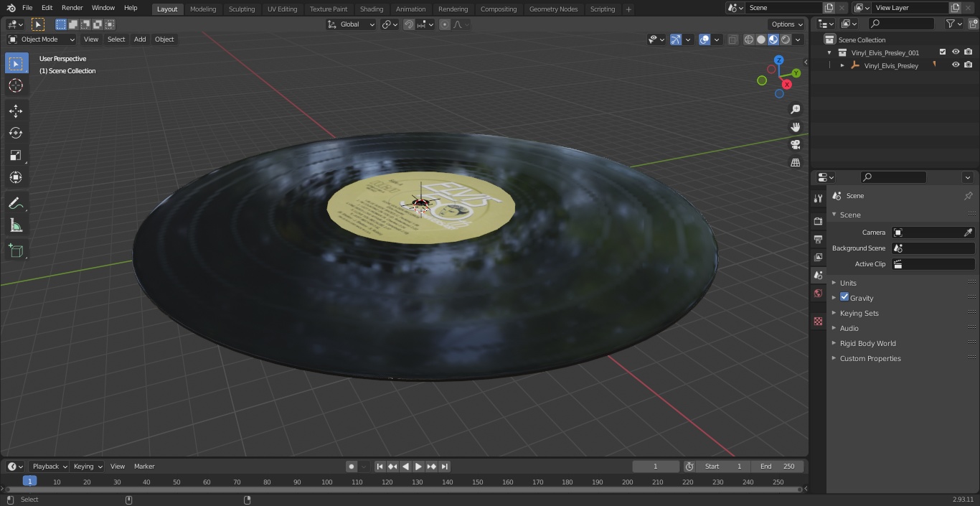Collapse the Vinyl_Elvis_Presley_001 collection
This screenshot has width=980, height=506.
[829, 52]
